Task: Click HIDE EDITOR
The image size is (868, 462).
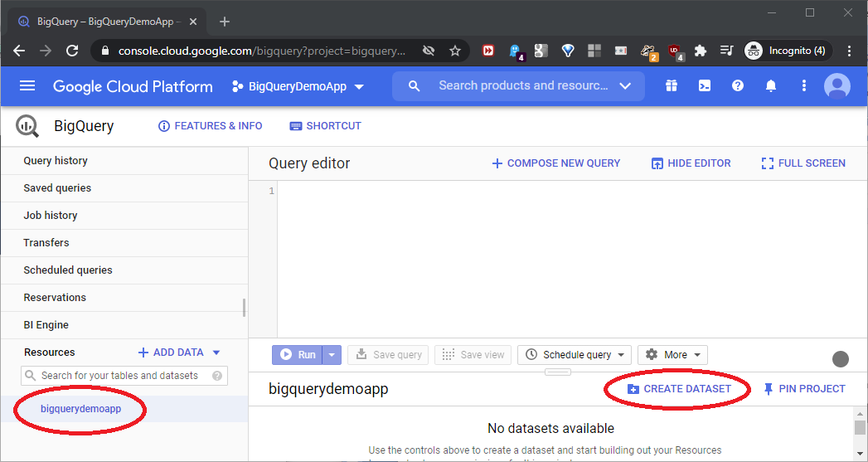Action: click(691, 163)
